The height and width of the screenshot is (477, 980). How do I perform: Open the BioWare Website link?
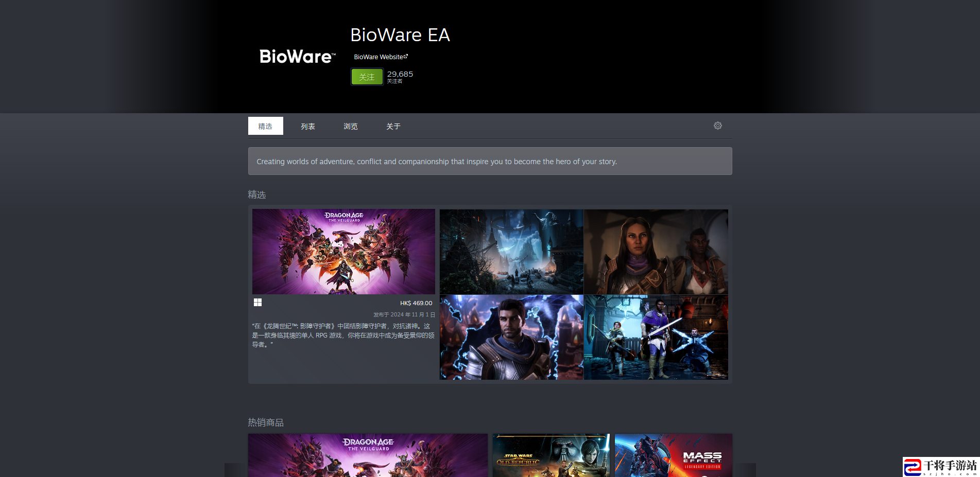[381, 57]
